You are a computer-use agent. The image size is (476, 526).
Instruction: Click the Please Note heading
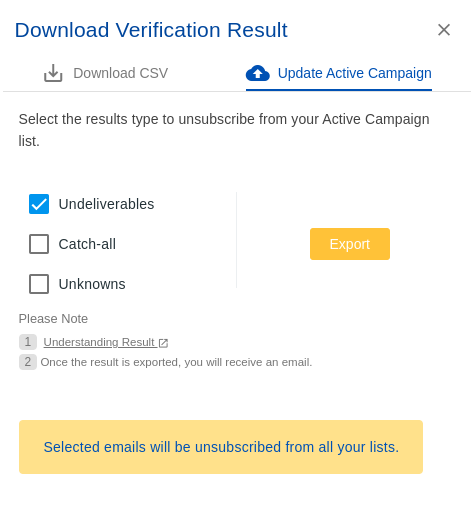[53, 319]
